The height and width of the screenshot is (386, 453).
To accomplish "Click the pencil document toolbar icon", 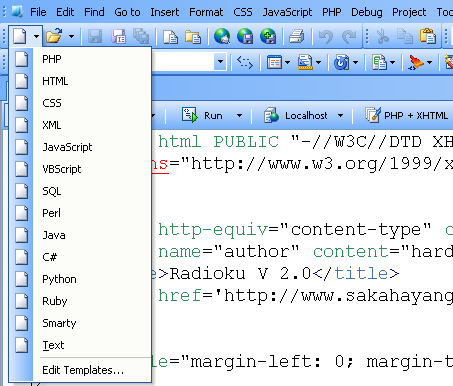I will point(305,62).
